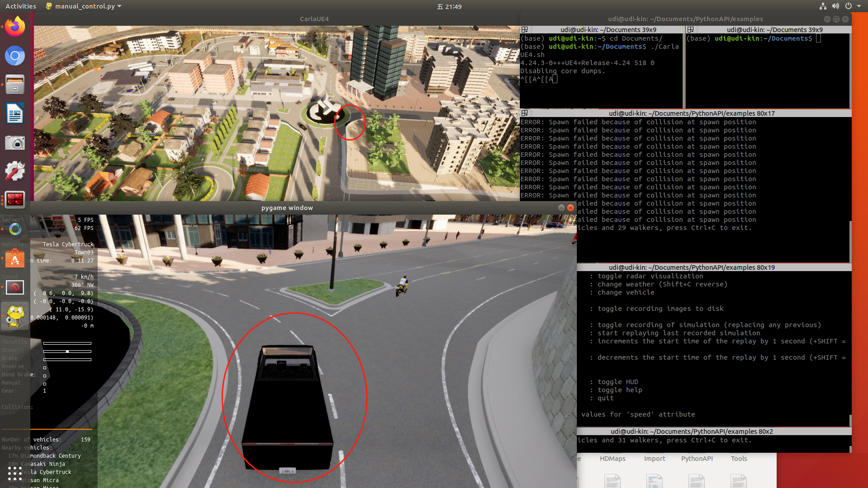868x488 pixels.
Task: Open the input method indicator beside the clock
Action: (x=440, y=6)
